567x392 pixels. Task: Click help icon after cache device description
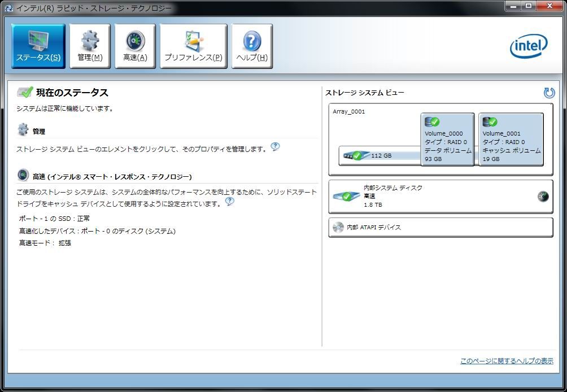230,202
